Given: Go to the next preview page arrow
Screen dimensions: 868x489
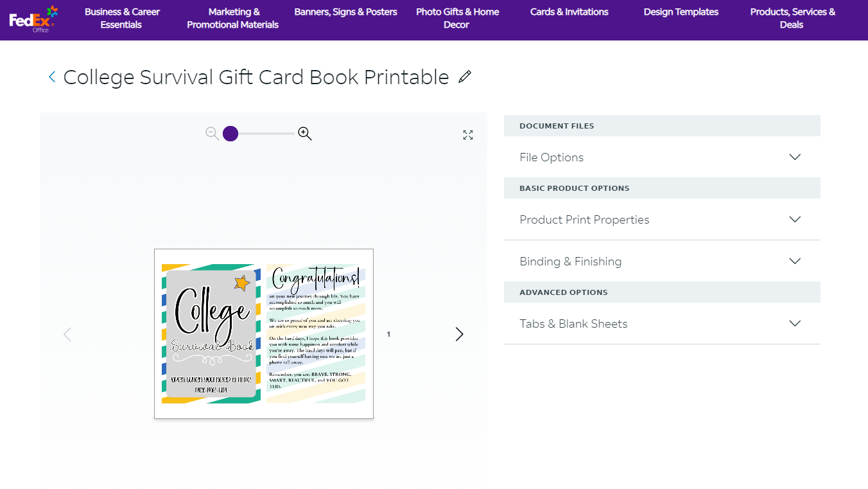Looking at the screenshot, I should [459, 334].
